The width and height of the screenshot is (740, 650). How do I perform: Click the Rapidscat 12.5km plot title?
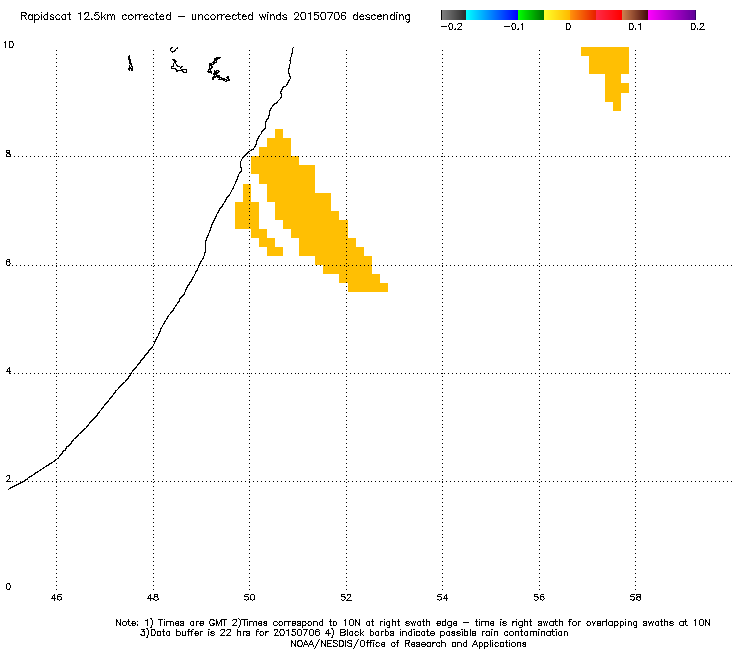coord(215,17)
